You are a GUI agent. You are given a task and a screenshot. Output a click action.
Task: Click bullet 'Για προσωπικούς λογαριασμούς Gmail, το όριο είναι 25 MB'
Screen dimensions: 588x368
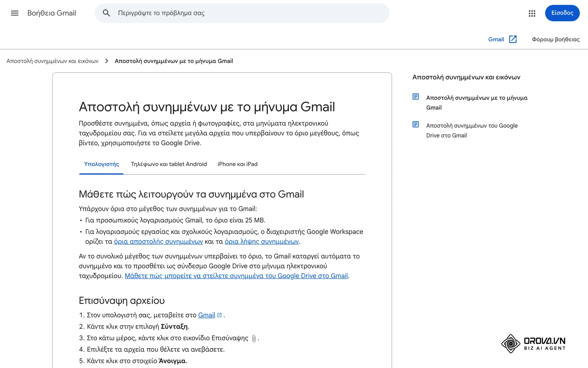175,220
